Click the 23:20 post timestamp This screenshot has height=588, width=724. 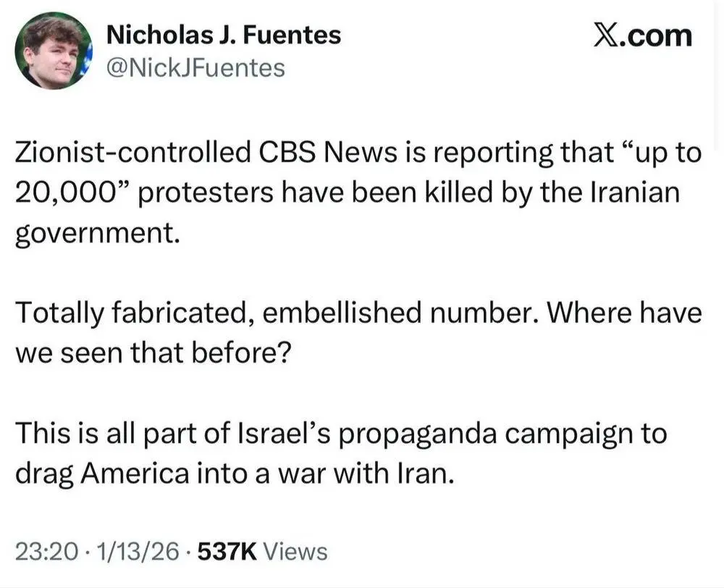coord(46,553)
